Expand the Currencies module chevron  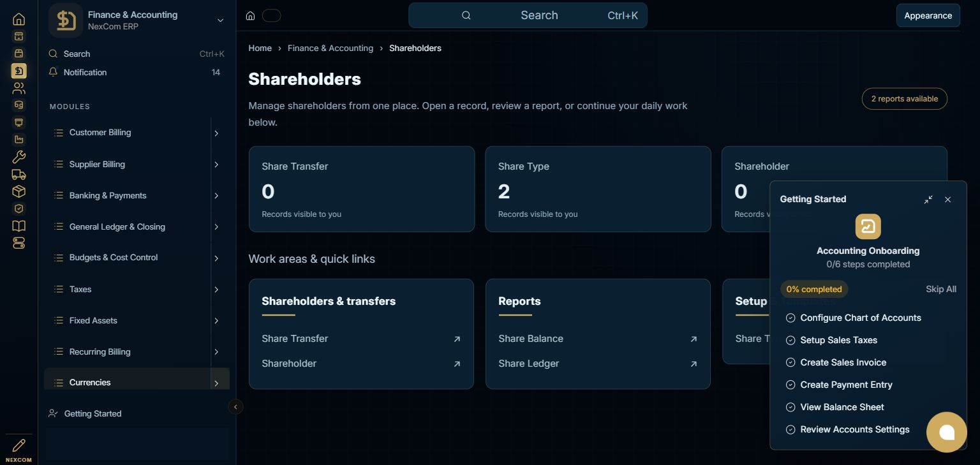click(216, 383)
